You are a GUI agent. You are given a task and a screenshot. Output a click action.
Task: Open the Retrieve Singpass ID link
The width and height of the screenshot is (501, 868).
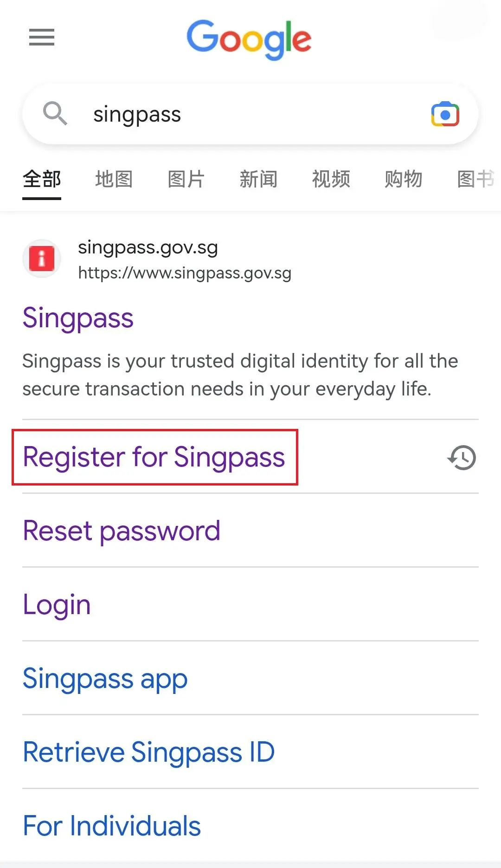coord(149,752)
